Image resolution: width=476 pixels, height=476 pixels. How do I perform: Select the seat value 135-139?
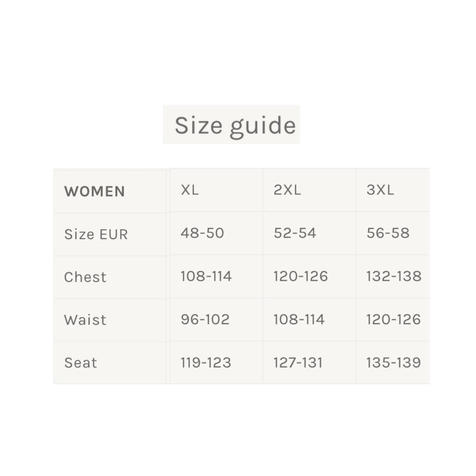(x=393, y=362)
